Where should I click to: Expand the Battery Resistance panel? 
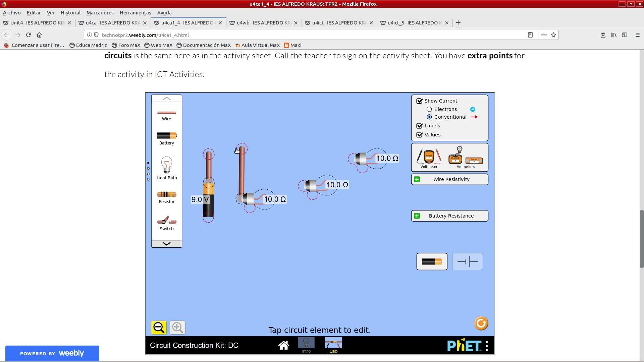coord(417,216)
